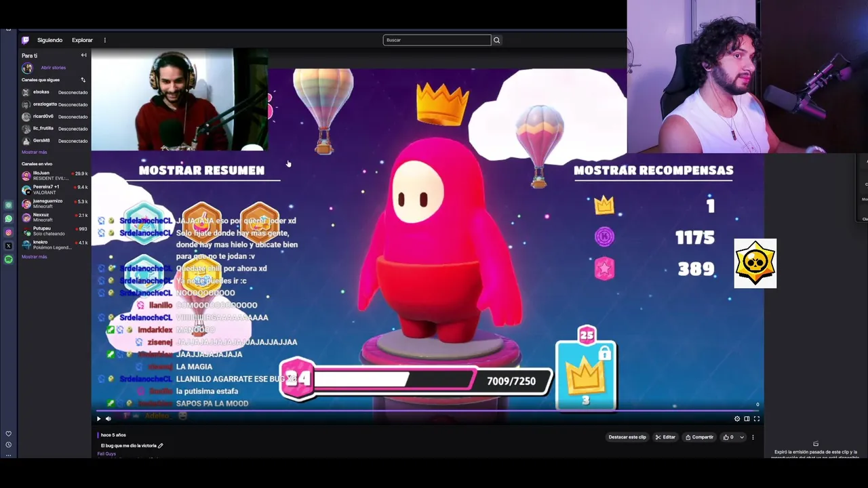868x488 pixels.
Task: Click the Twitch logo home icon
Action: click(26, 40)
